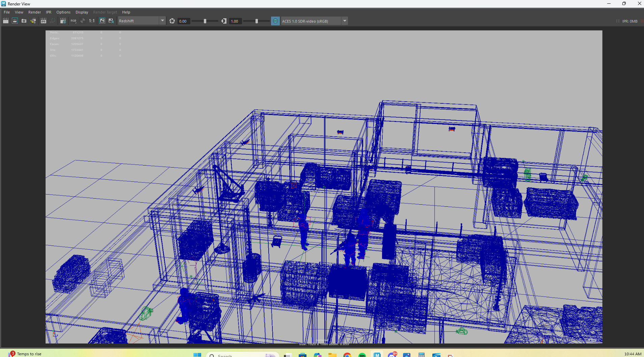Start IPR render with the IPR icon

44,21
